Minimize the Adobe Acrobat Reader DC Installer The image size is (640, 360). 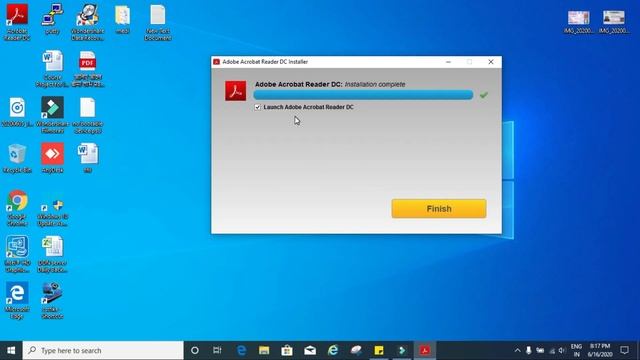pos(448,62)
